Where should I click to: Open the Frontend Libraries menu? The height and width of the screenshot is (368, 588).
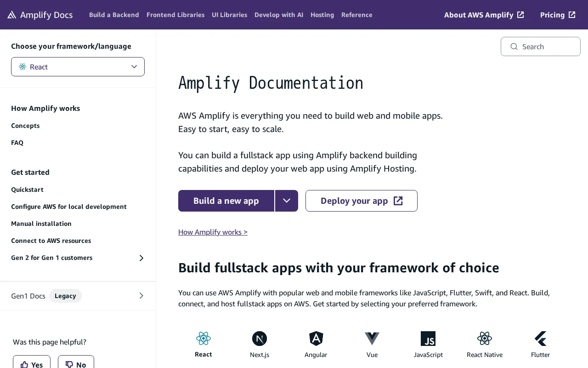175,15
